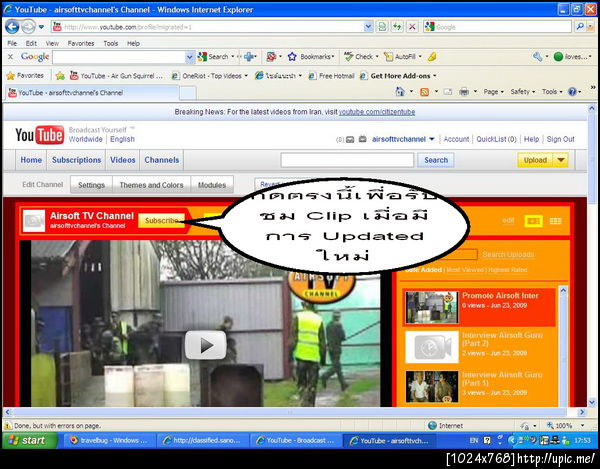Open channel Settings button
Viewport: 600px width, 469px height.
[91, 185]
